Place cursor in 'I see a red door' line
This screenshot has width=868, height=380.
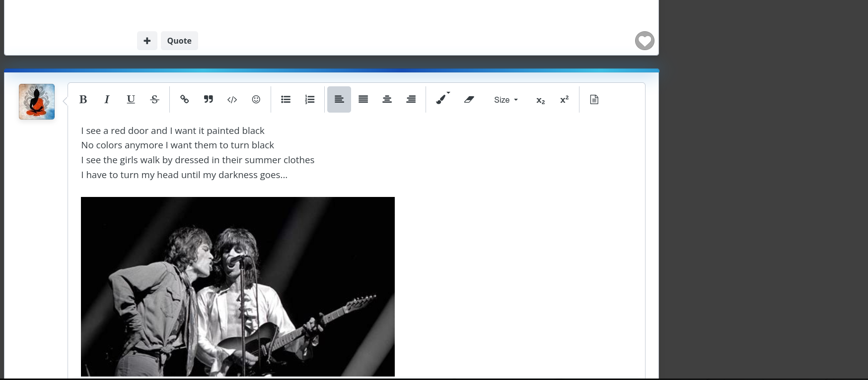coord(173,130)
